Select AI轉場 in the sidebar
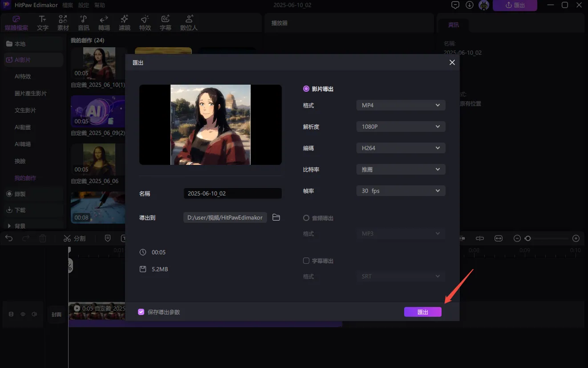 [23, 144]
